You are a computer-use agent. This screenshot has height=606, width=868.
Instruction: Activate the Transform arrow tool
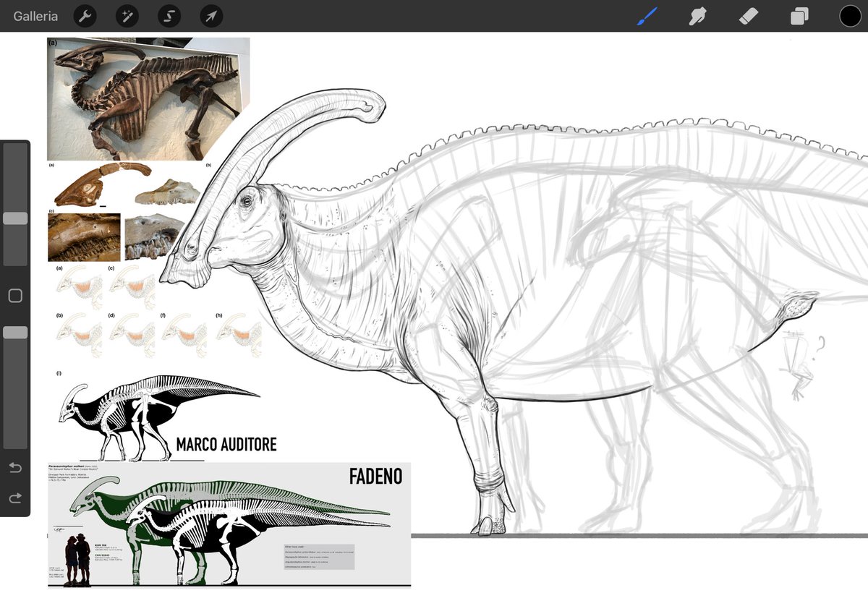point(211,16)
